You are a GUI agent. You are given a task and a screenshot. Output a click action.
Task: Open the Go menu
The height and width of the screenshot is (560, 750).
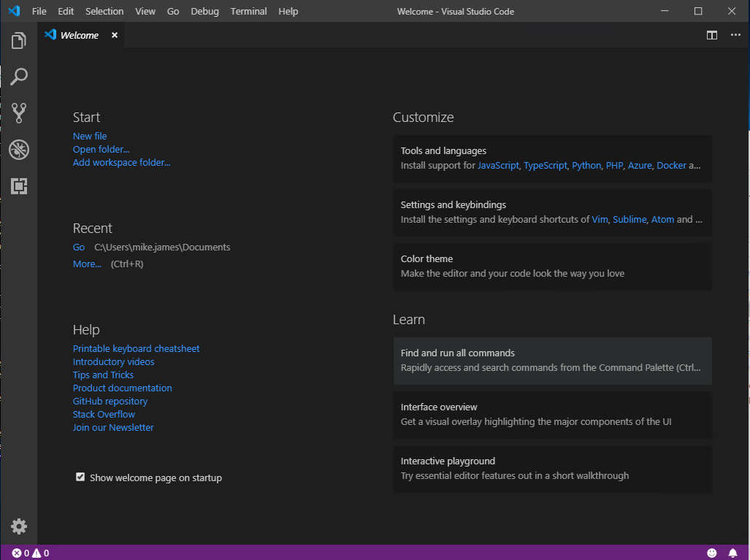pos(172,11)
